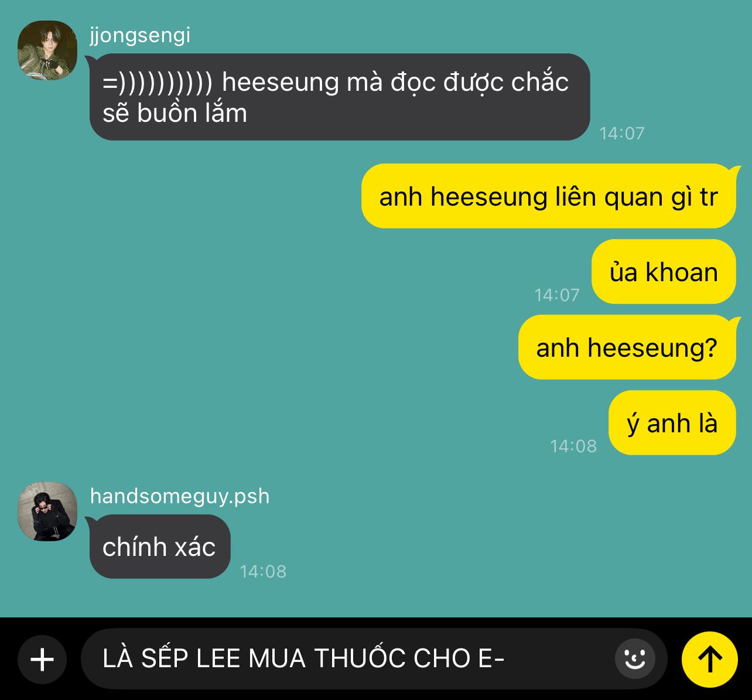This screenshot has height=700, width=752.
Task: Select the heeseung mà đọc được message bubble
Action: (x=340, y=97)
